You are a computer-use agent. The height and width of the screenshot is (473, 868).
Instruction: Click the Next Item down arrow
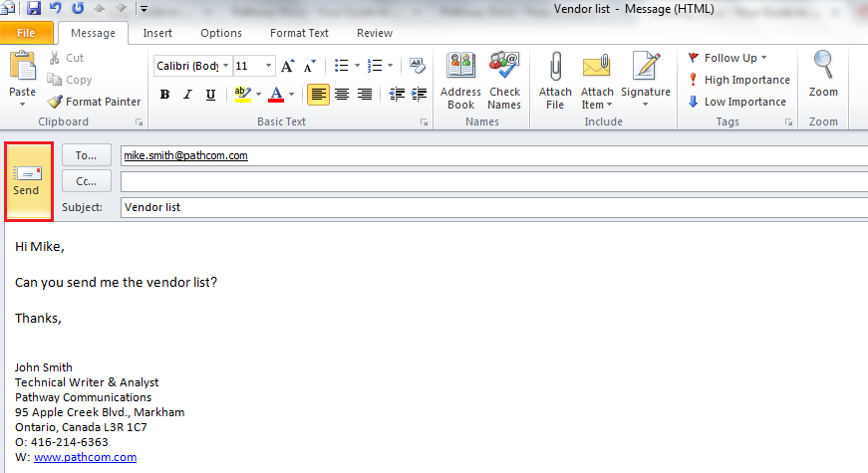(x=121, y=8)
